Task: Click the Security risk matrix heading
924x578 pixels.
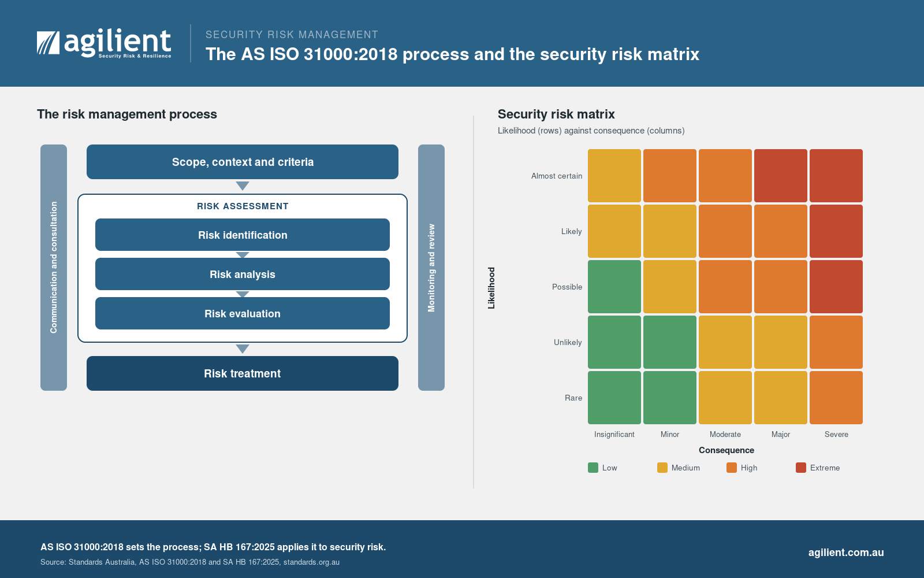Action: pyautogui.click(x=556, y=114)
